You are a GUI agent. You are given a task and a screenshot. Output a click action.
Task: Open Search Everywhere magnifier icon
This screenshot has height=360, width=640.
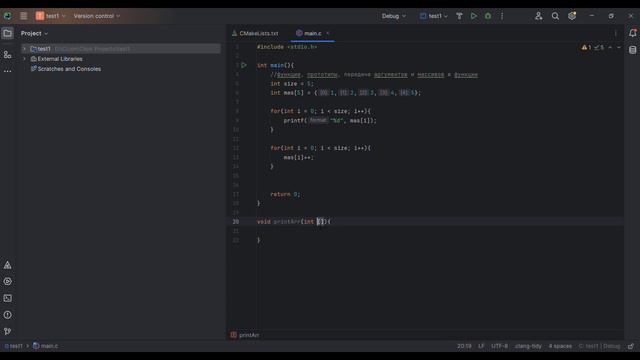coord(555,16)
